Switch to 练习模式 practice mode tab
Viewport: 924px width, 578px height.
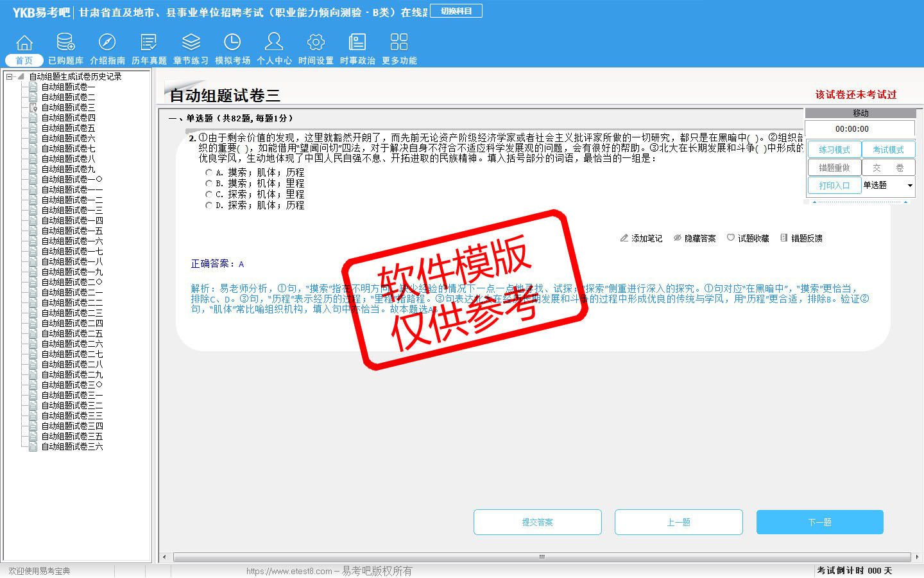[834, 150]
